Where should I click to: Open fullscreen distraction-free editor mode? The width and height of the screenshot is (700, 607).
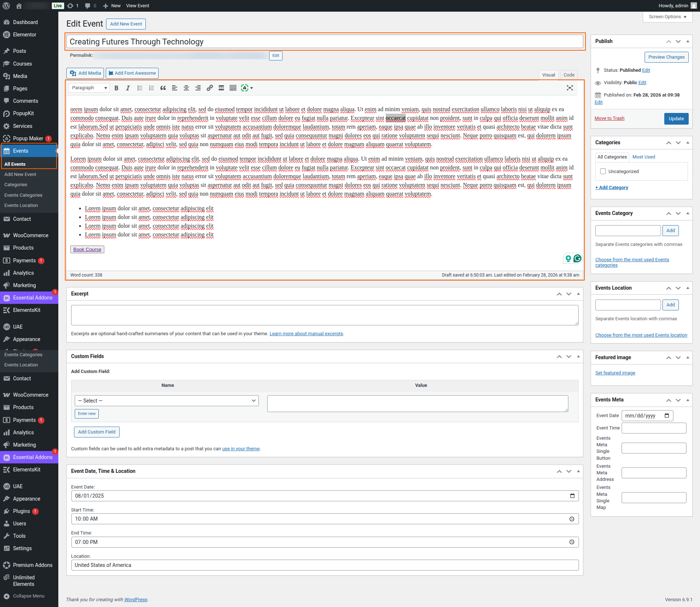tap(569, 88)
